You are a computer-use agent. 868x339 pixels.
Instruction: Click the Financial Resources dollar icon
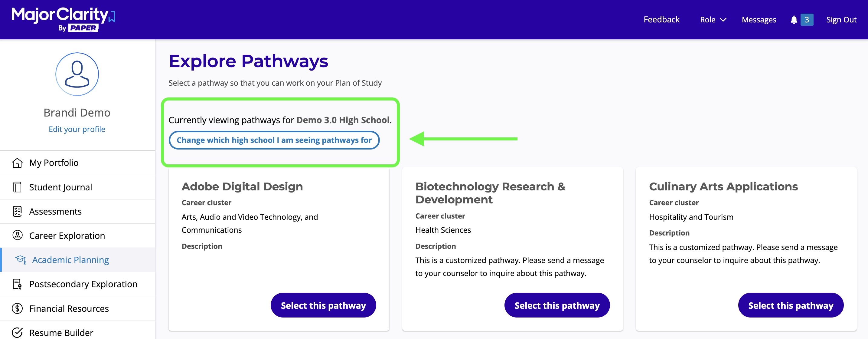(x=17, y=308)
